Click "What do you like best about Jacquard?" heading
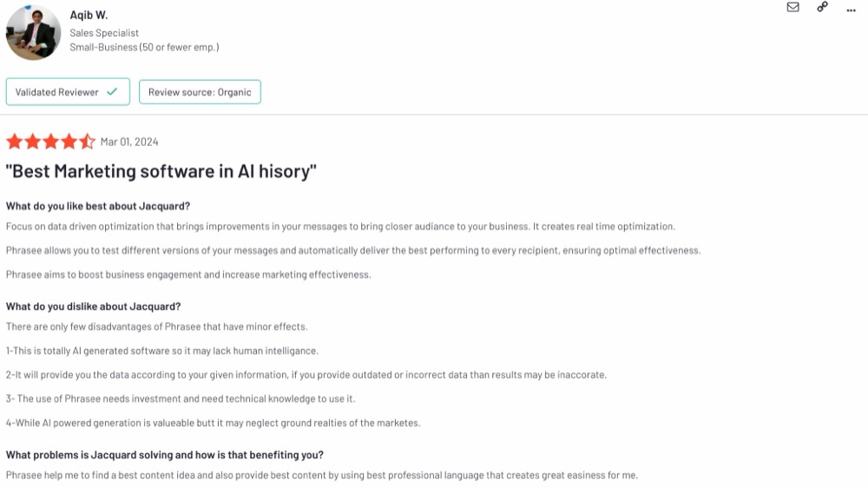This screenshot has height=488, width=868. coord(98,206)
